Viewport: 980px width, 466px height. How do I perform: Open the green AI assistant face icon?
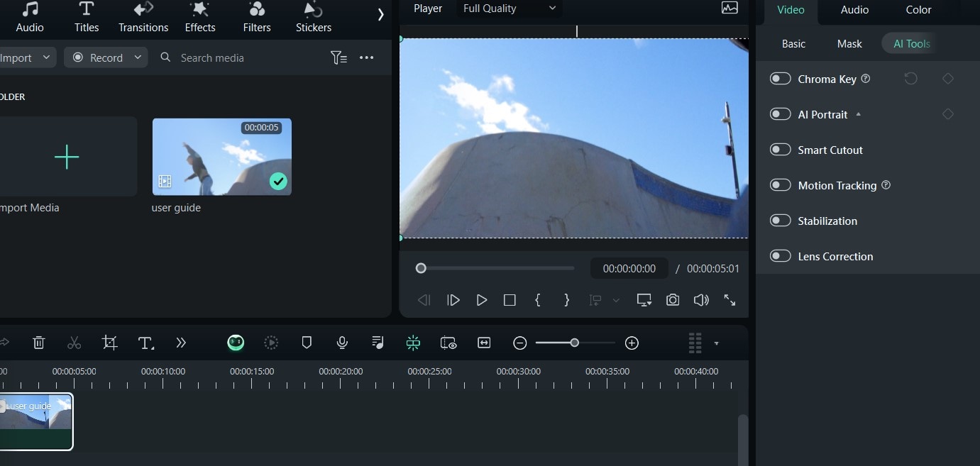236,343
